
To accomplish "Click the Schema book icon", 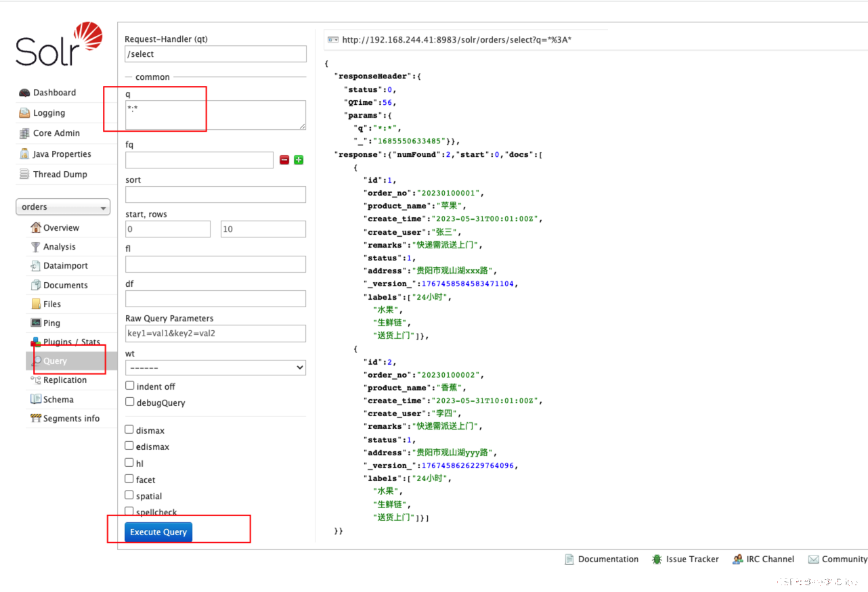I will 36,399.
